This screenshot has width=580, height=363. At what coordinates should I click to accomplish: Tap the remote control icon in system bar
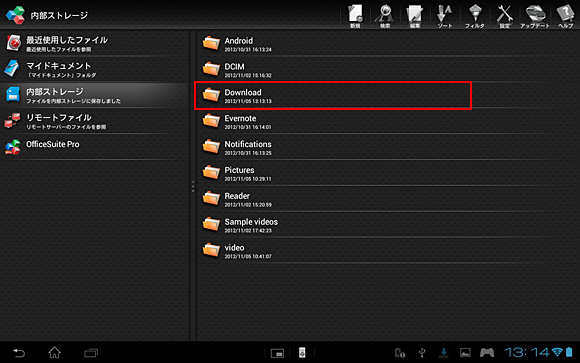click(x=302, y=353)
